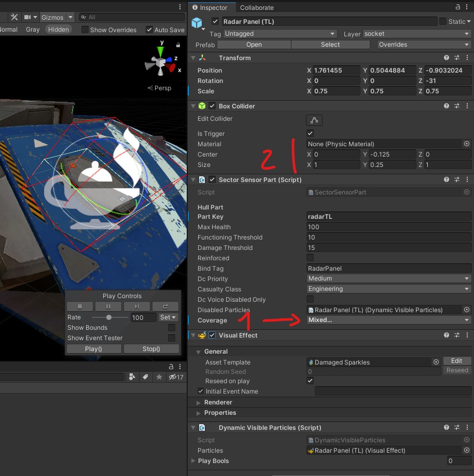474x476 pixels.
Task: Click Material object picker circle
Action: pyautogui.click(x=466, y=144)
